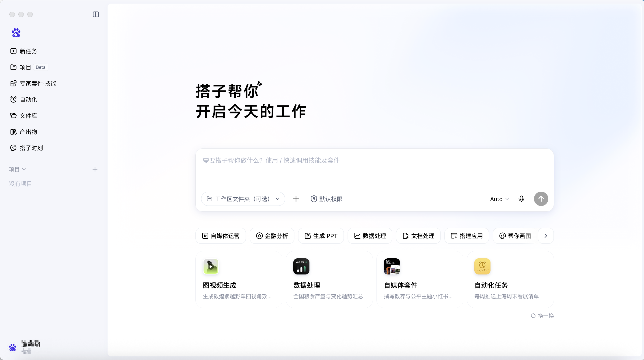The height and width of the screenshot is (360, 644).
Task: Collapse the 项目 list chevron
Action: pos(24,169)
